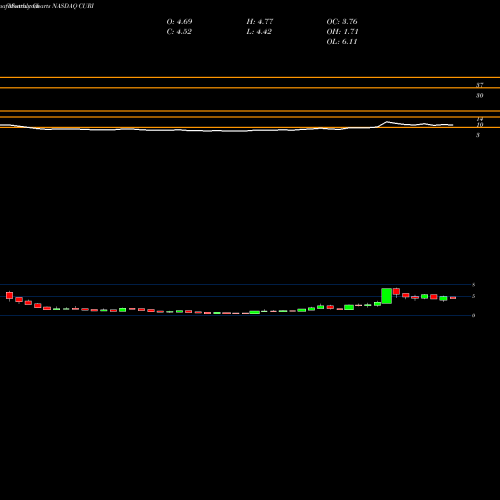
Task: Select the low value L: 4.42
Action: [x=259, y=32]
